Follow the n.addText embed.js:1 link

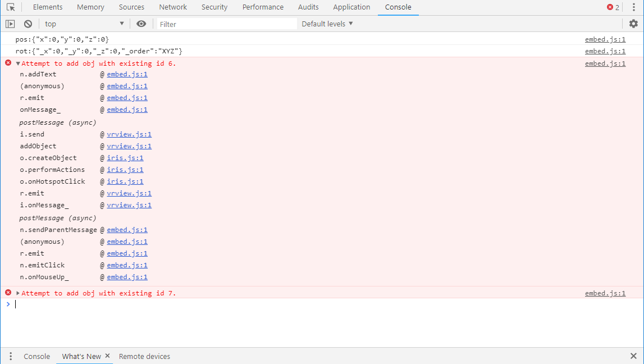(127, 74)
